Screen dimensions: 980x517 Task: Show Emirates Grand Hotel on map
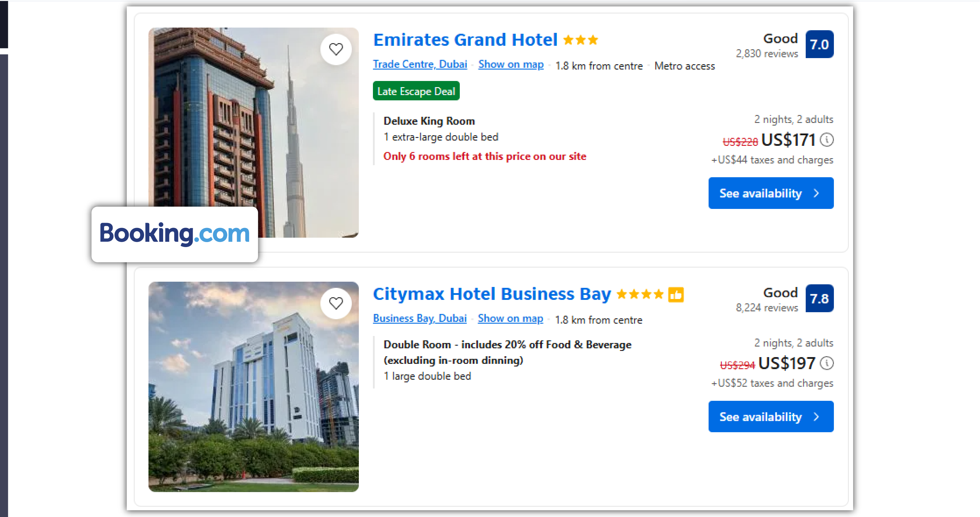pos(511,64)
